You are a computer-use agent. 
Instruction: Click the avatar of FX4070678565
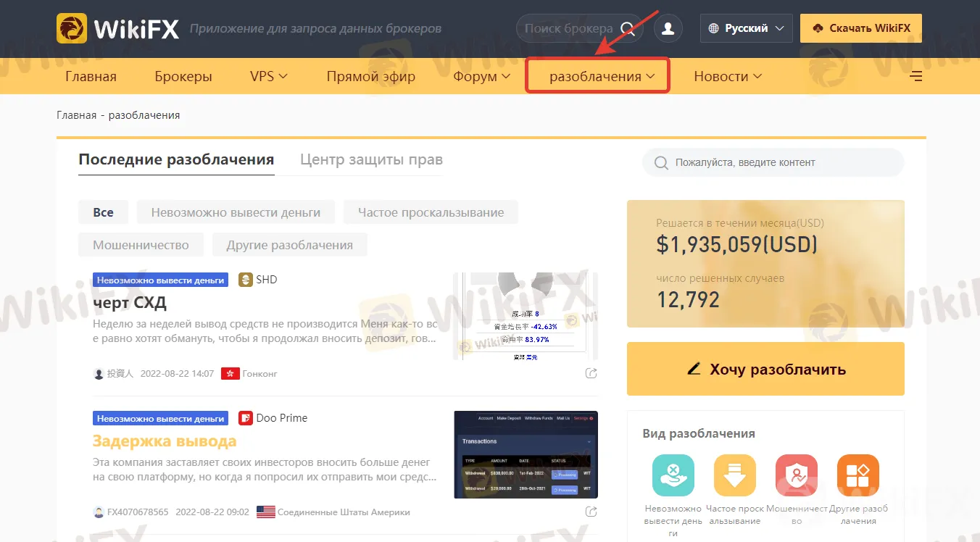(x=99, y=512)
